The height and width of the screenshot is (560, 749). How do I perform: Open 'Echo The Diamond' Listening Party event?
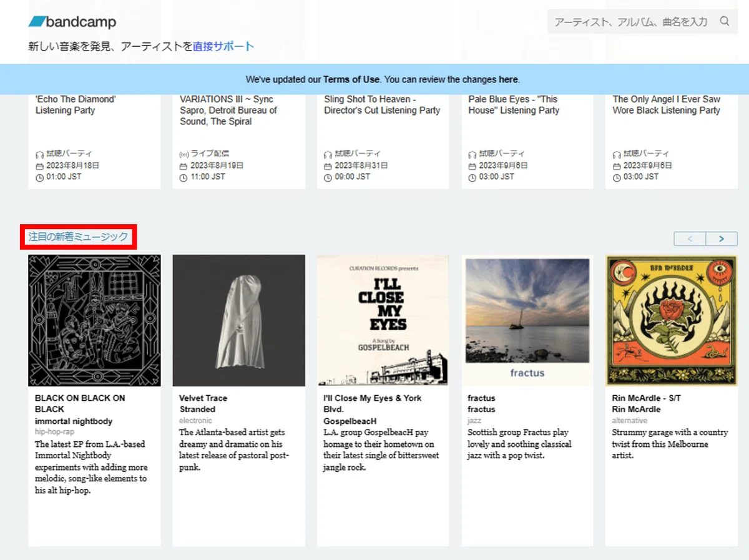click(x=76, y=105)
